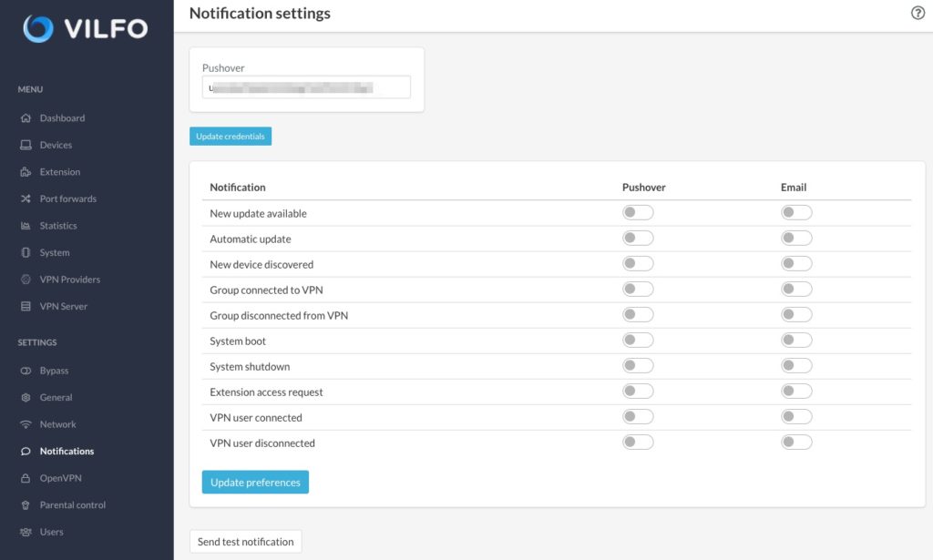Open the Dashboard menu item
The image size is (933, 560).
coord(62,117)
